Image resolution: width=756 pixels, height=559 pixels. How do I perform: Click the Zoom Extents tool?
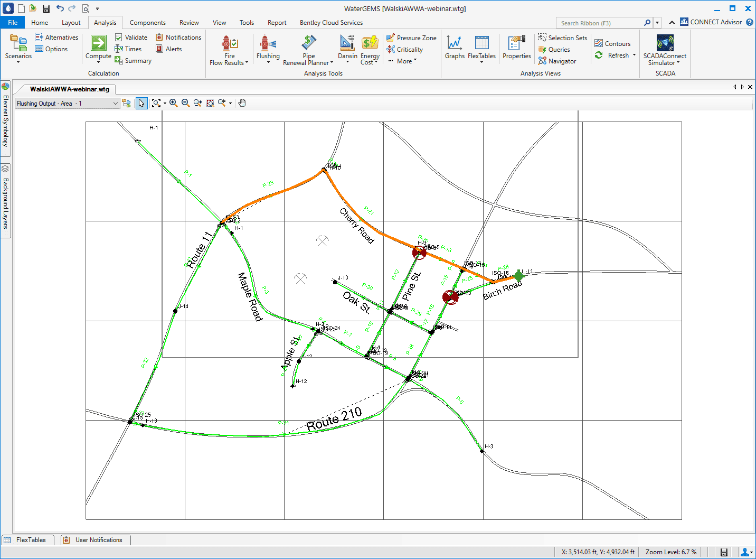click(156, 103)
